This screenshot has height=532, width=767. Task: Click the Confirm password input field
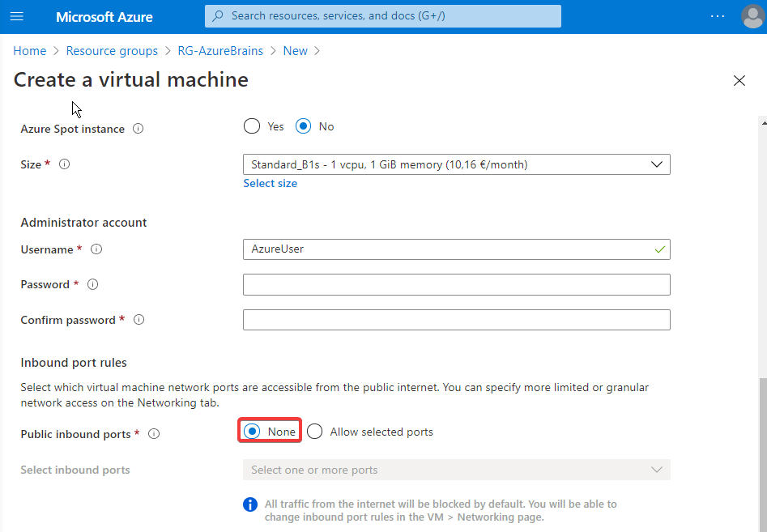(456, 320)
